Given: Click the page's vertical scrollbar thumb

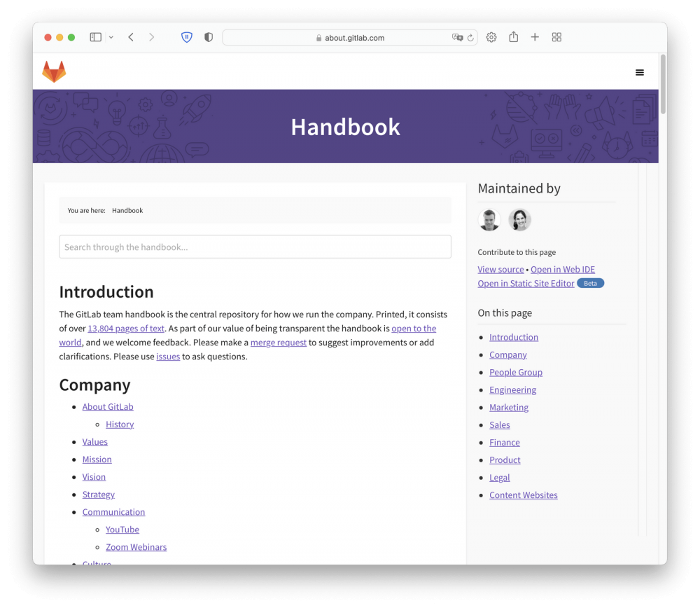Looking at the screenshot, I should coord(663,83).
